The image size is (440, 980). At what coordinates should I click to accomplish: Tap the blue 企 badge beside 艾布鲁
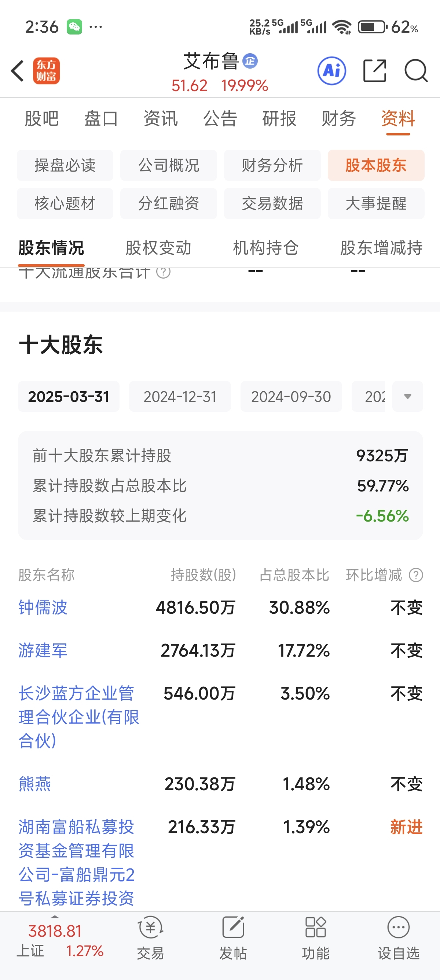[250, 61]
